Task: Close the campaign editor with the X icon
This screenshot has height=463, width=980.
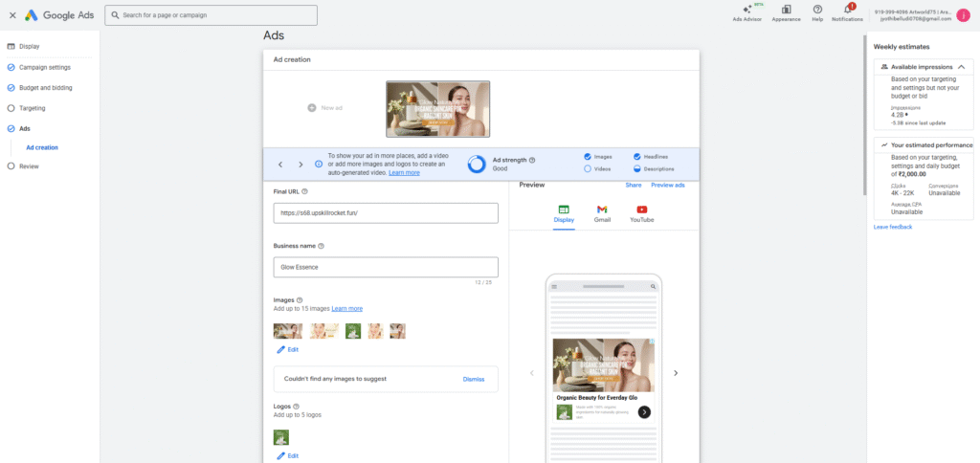Action: (12, 15)
